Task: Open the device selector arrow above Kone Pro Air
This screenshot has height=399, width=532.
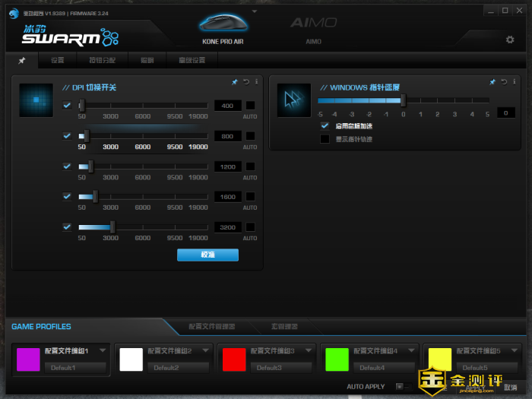Action: (x=255, y=12)
